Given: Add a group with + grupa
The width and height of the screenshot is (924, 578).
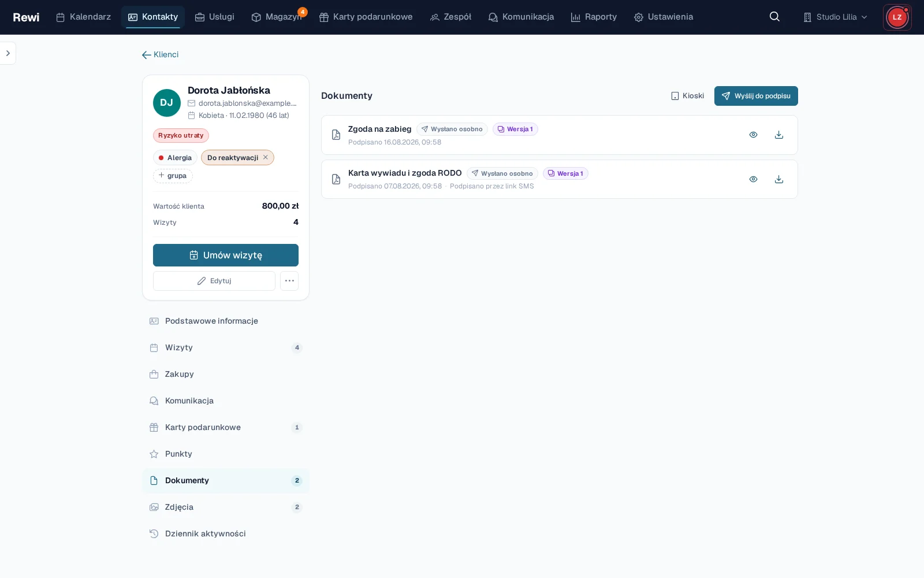Looking at the screenshot, I should (173, 176).
